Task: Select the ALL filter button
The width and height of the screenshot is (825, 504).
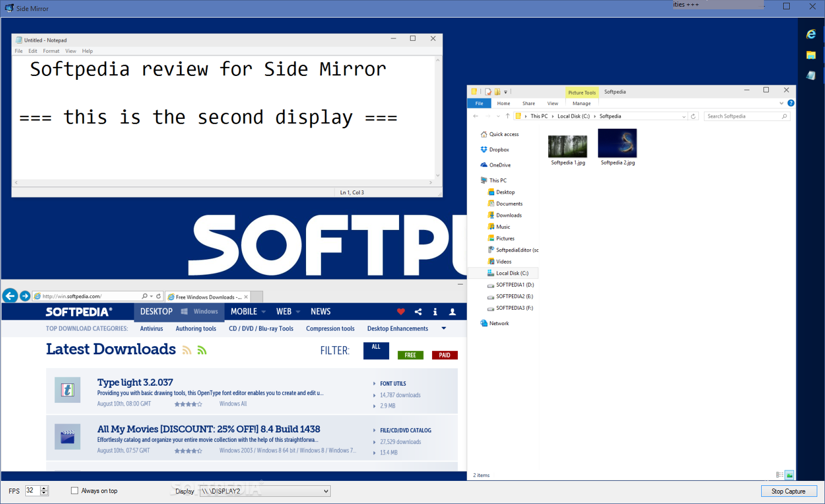Action: tap(376, 350)
